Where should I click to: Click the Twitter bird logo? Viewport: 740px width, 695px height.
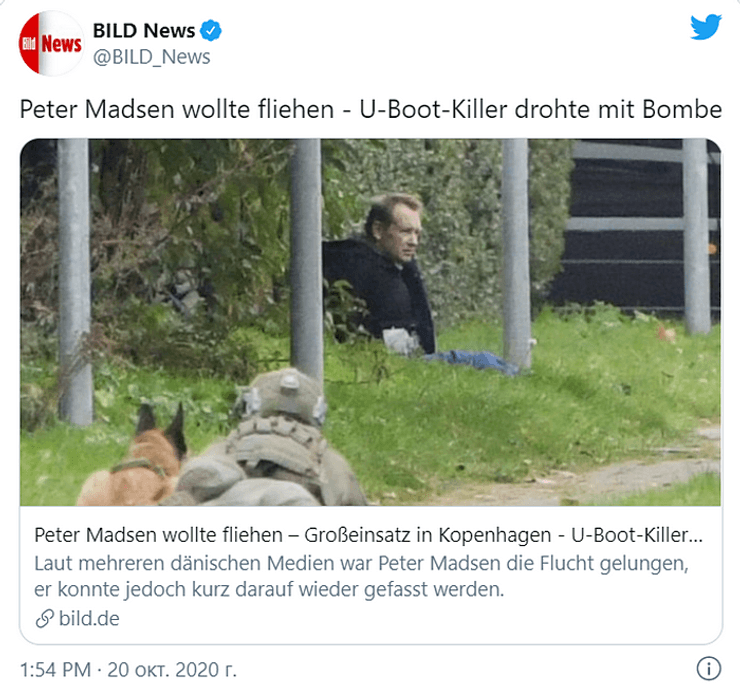tap(706, 27)
